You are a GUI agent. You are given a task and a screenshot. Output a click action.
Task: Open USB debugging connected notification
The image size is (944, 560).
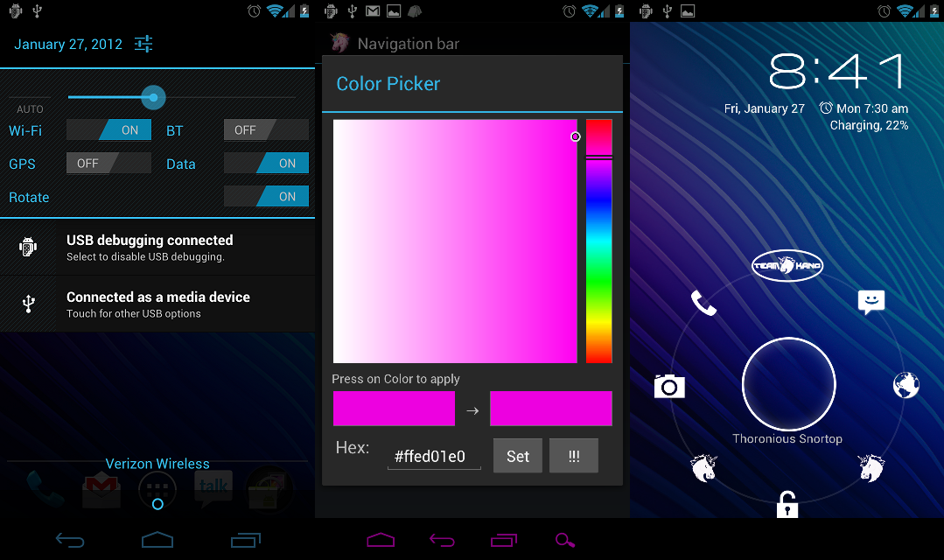tap(157, 248)
